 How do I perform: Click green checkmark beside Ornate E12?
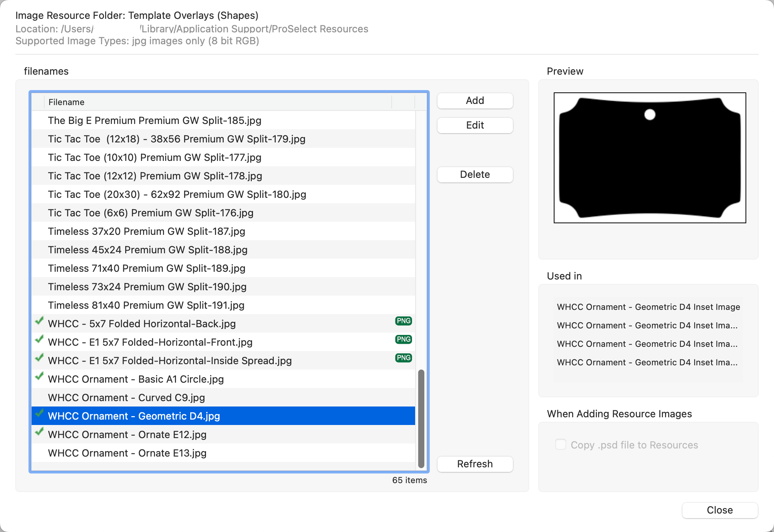tap(39, 432)
